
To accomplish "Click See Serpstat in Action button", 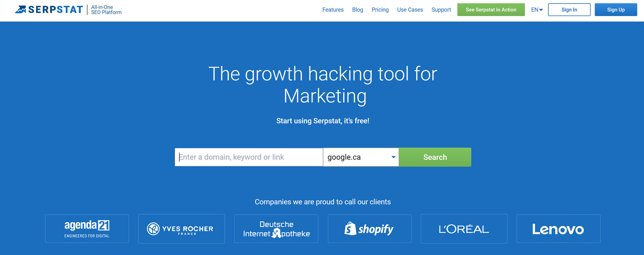I will (x=491, y=10).
